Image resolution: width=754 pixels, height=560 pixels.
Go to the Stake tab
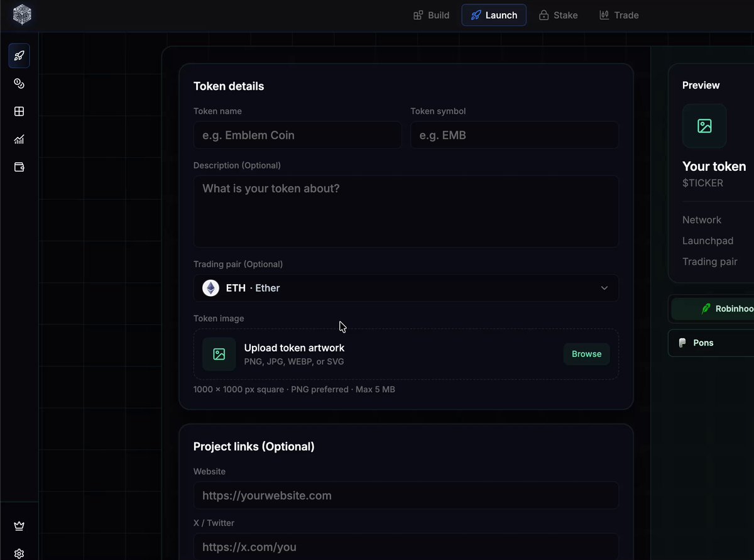coord(558,15)
